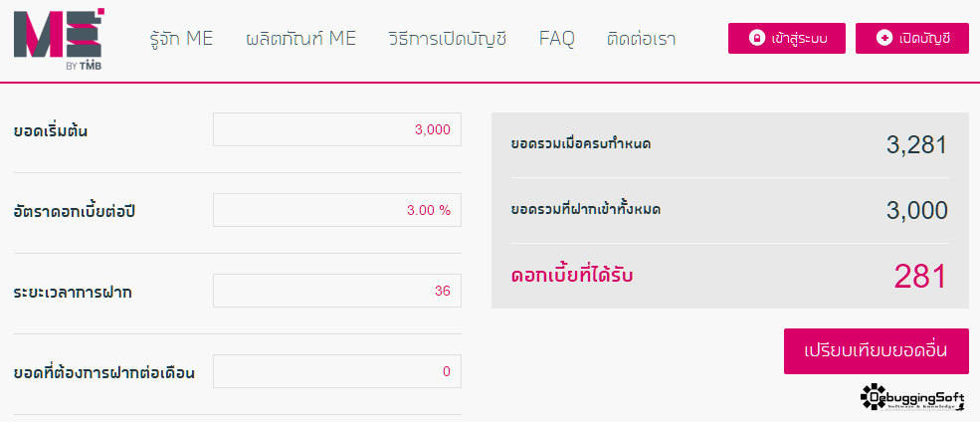Image resolution: width=980 pixels, height=422 pixels.
Task: Click the total deposited value 3,000 in results
Action: coord(917,211)
